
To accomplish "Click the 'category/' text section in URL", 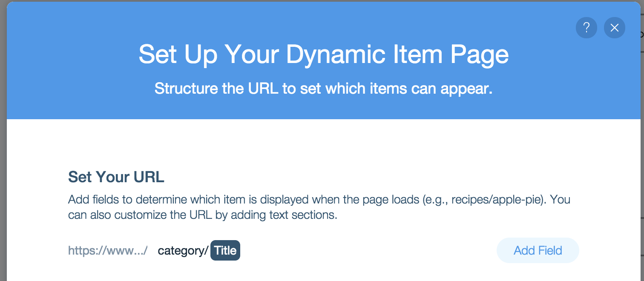I will 183,251.
